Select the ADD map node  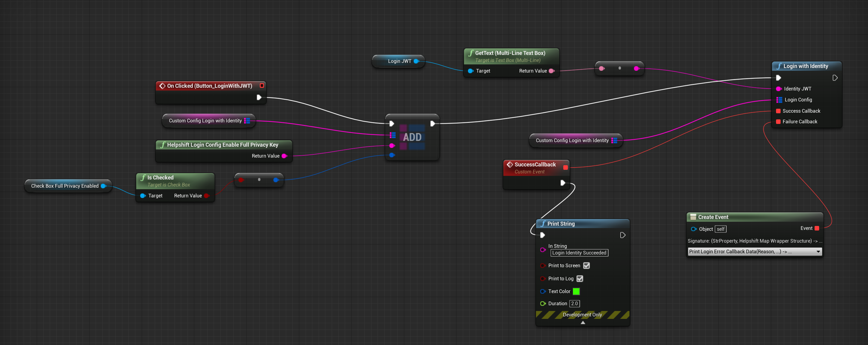[x=412, y=137]
